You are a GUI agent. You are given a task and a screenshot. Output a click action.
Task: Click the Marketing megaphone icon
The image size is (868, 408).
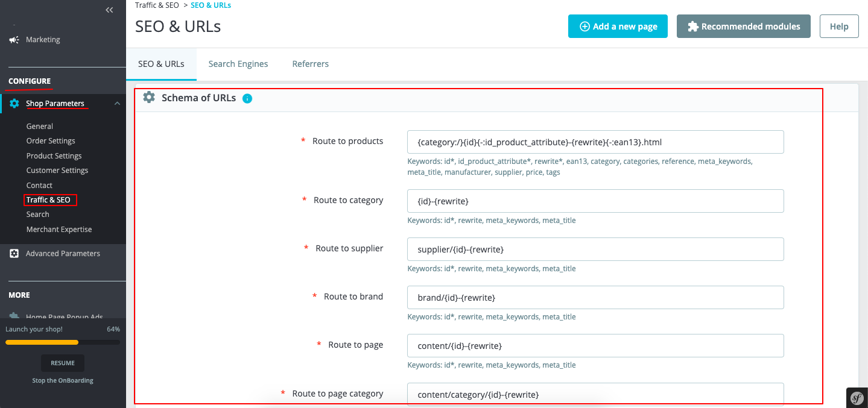pyautogui.click(x=14, y=40)
